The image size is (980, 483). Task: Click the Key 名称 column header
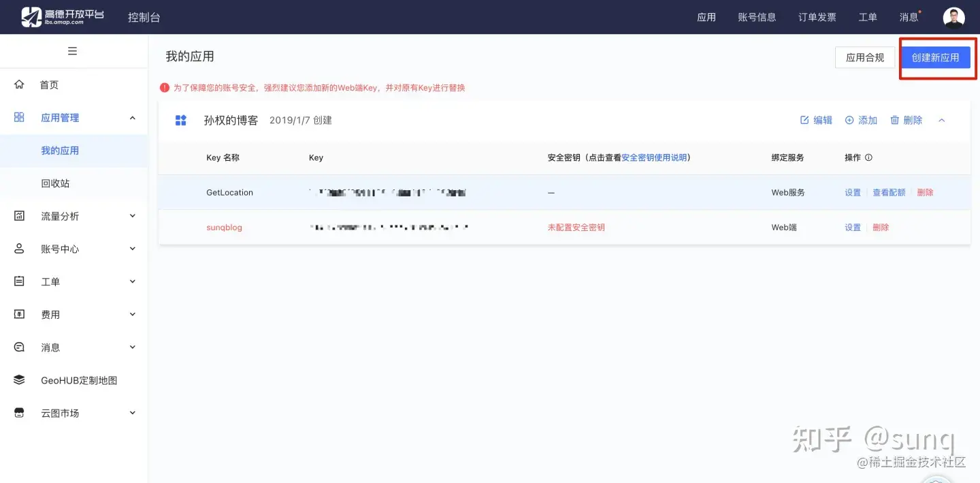coord(223,157)
